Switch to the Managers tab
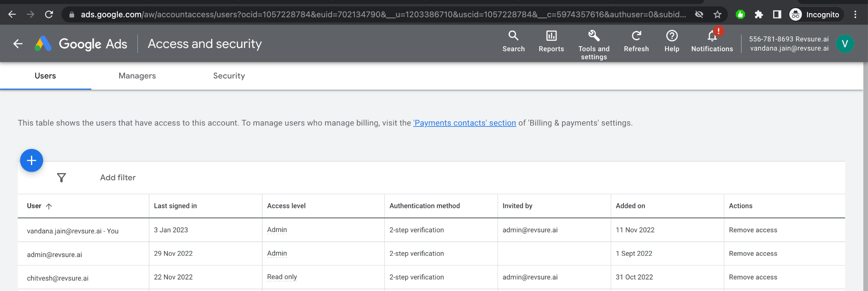Viewport: 868px width, 291px height. (137, 76)
